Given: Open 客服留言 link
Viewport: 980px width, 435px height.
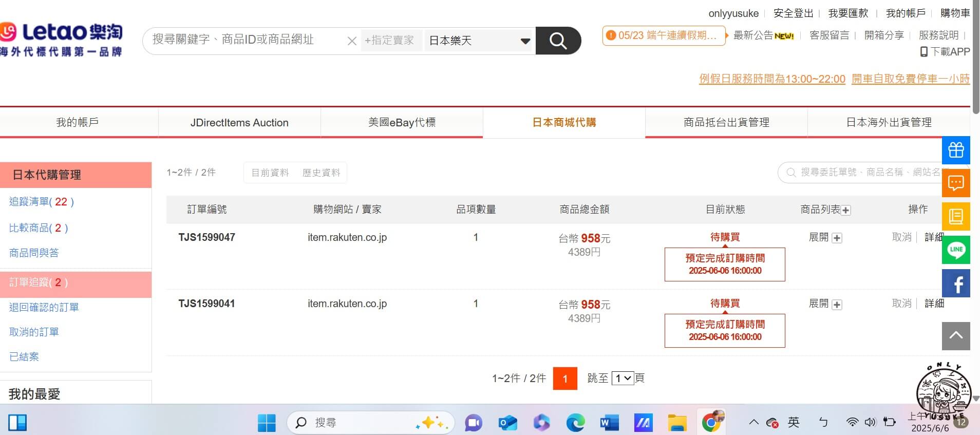Looking at the screenshot, I should coord(829,35).
